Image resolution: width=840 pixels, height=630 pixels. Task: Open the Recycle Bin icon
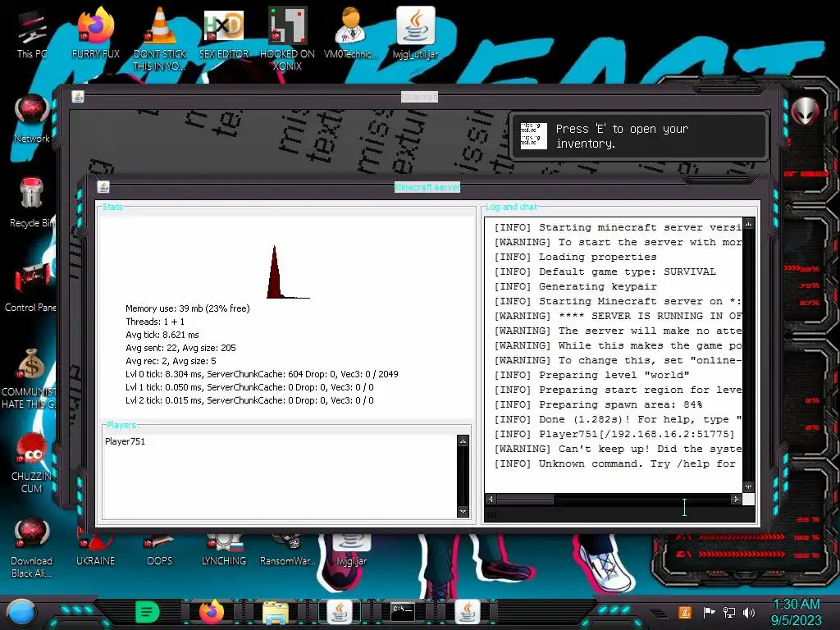32,203
